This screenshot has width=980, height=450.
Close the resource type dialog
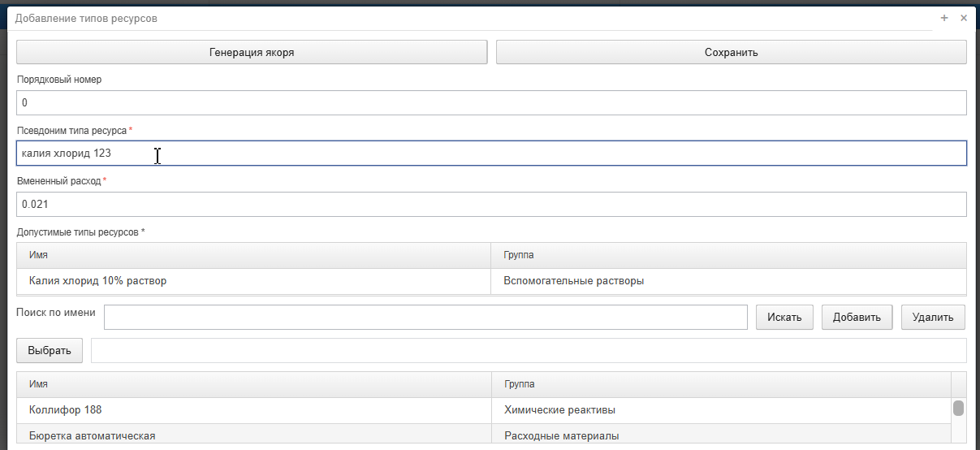(964, 18)
